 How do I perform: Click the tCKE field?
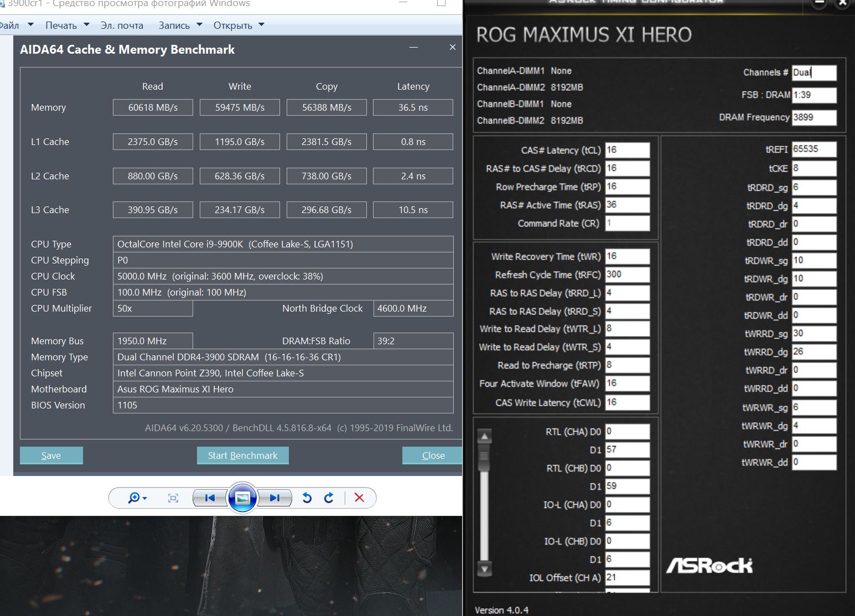[x=814, y=168]
